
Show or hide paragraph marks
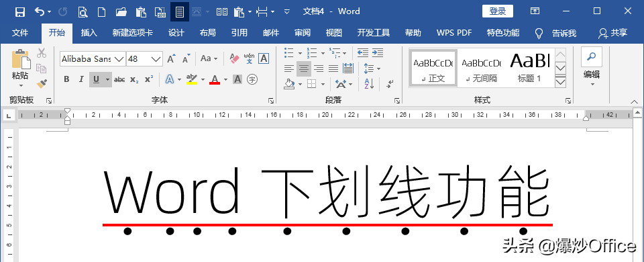click(x=390, y=84)
